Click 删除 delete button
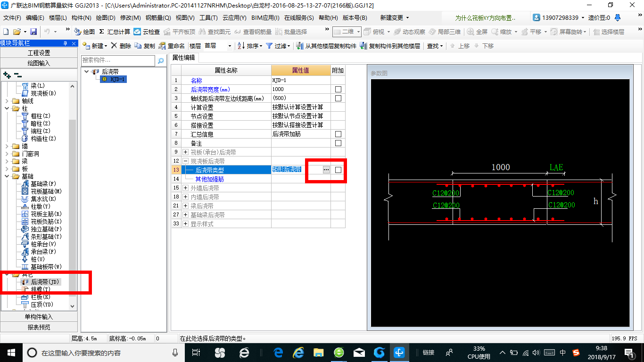 121,46
